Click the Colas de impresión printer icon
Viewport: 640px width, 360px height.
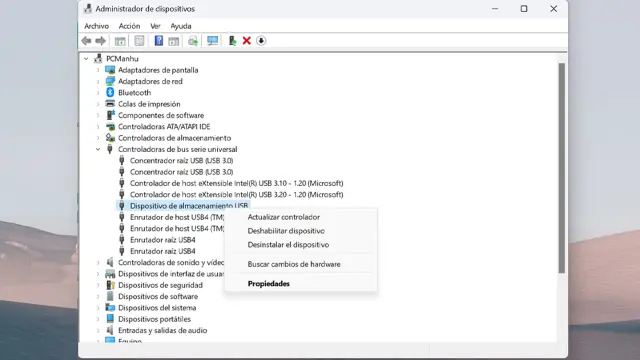[x=110, y=104]
